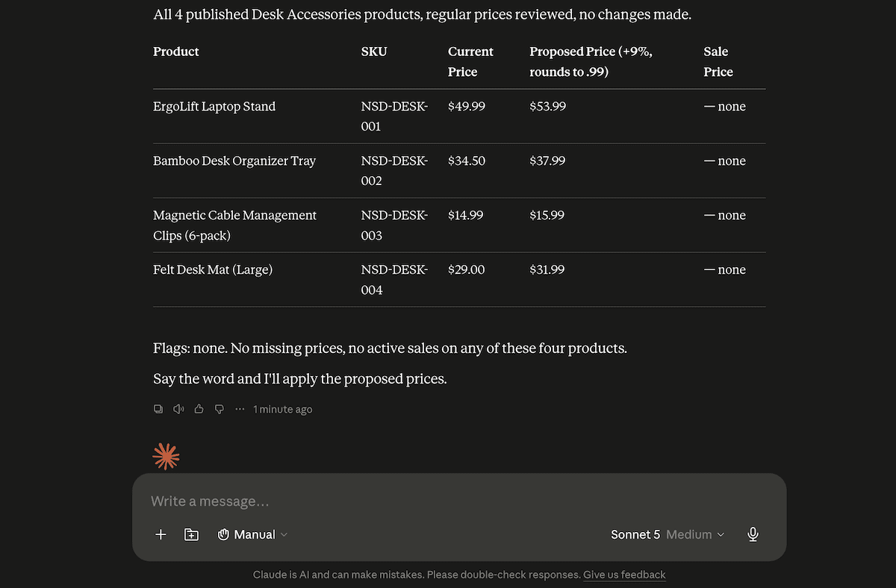Click '— none' sale price for Felt Desk Mat row
Screen dimensions: 896x588
(x=725, y=269)
